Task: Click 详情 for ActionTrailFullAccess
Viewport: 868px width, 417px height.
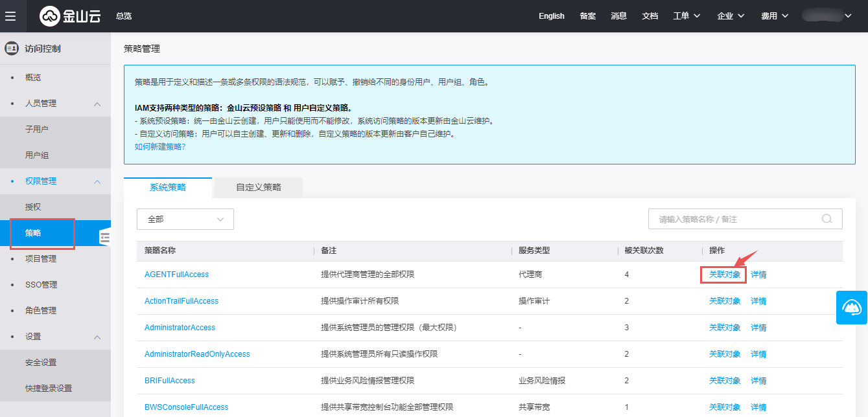Action: [758, 301]
